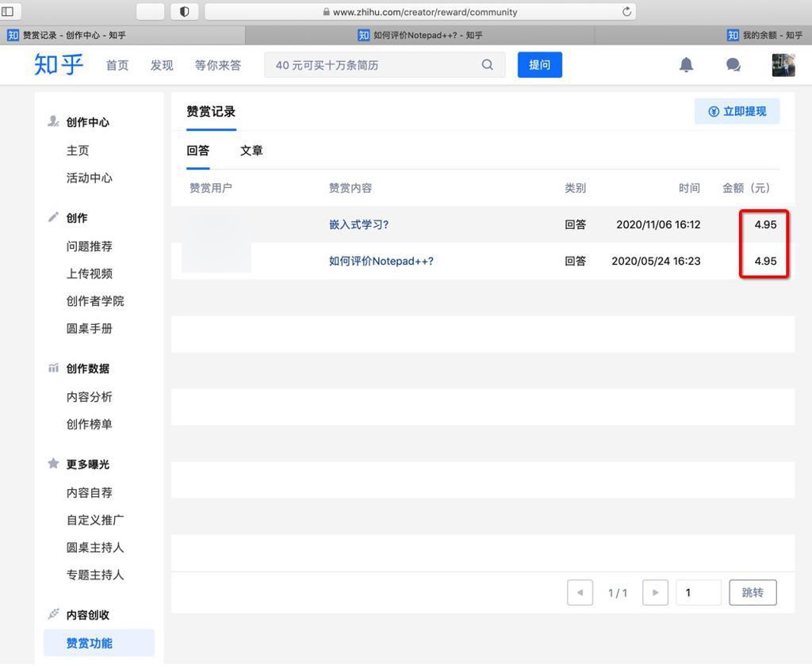The width and height of the screenshot is (812, 665).
Task: Open notifications bell icon
Action: pyautogui.click(x=686, y=65)
